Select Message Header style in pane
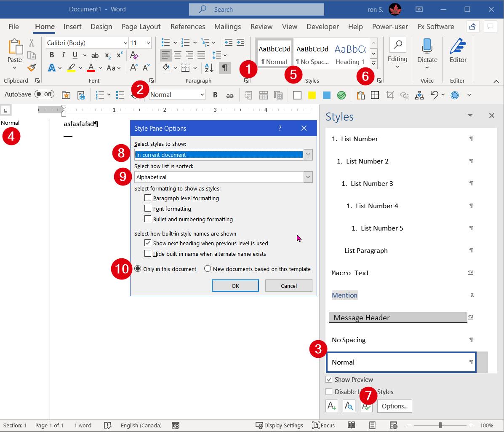This screenshot has height=432, width=504. [x=401, y=317]
